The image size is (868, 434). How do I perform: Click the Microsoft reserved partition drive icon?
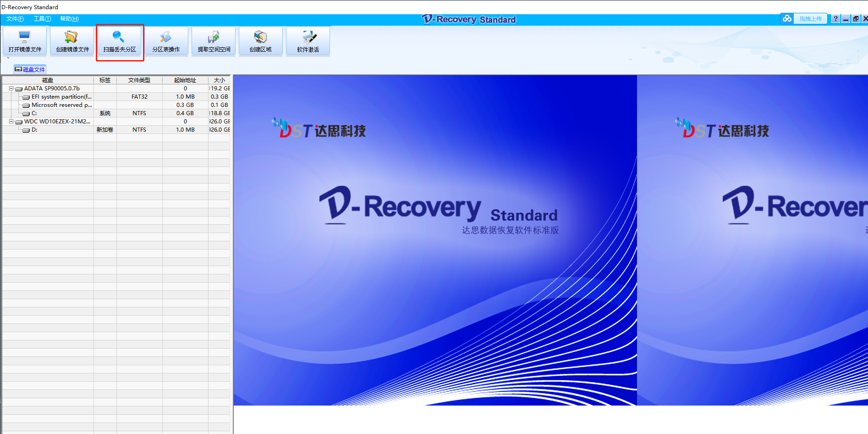point(26,106)
